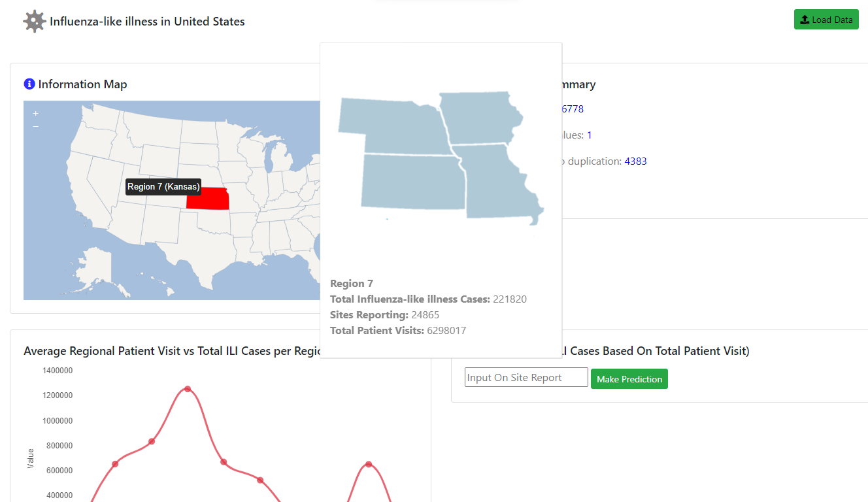Select the rightmost visible chart data point
Screen dimensions: 868x502
pyautogui.click(x=369, y=464)
